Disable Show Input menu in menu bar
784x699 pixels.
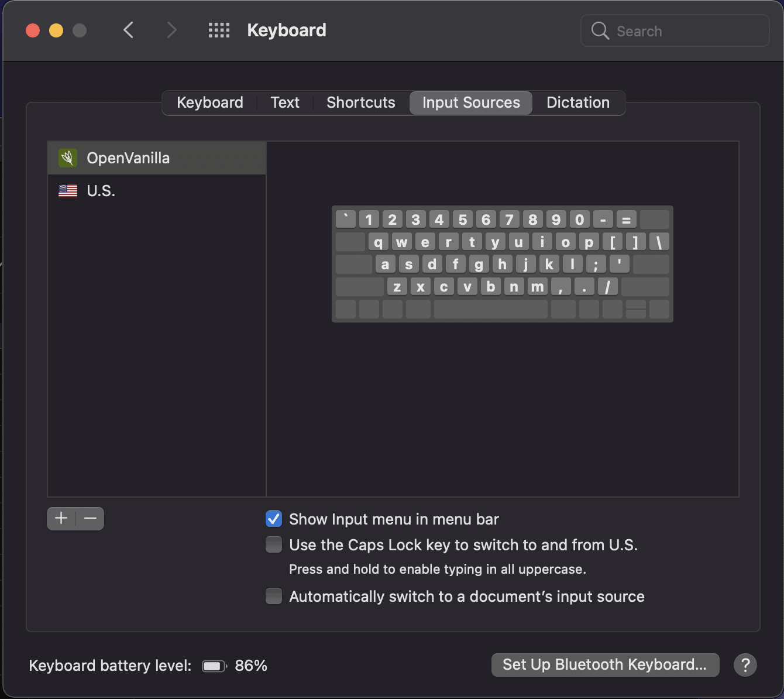(x=274, y=519)
